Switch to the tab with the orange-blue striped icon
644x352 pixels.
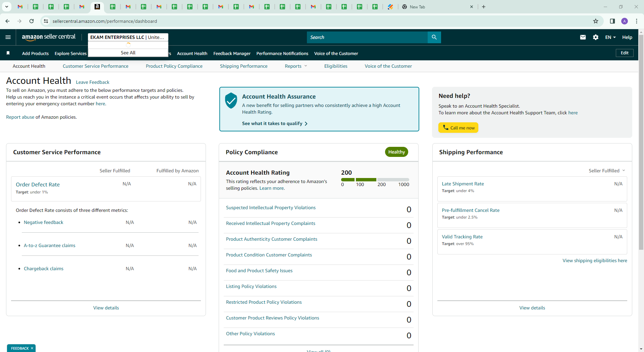tap(390, 7)
